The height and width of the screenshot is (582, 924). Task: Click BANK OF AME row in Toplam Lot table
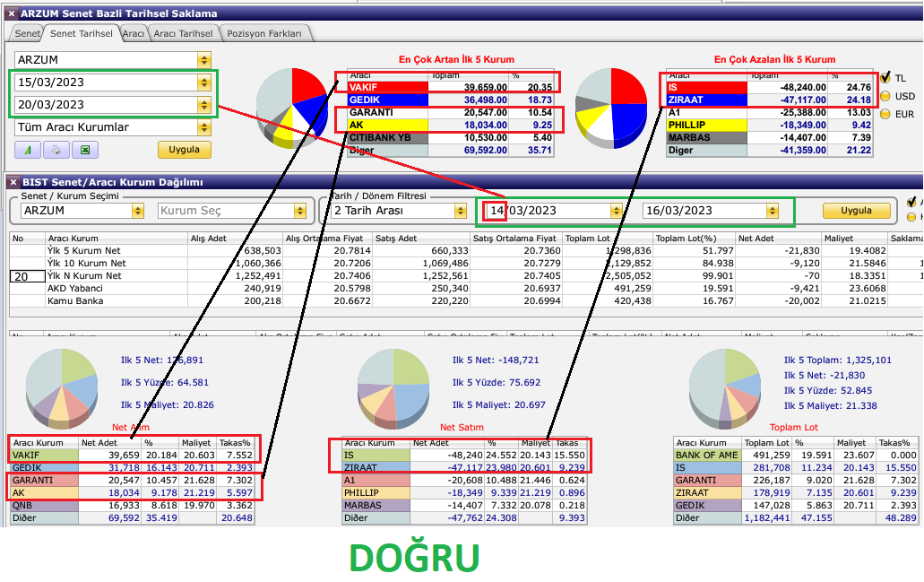coord(796,456)
